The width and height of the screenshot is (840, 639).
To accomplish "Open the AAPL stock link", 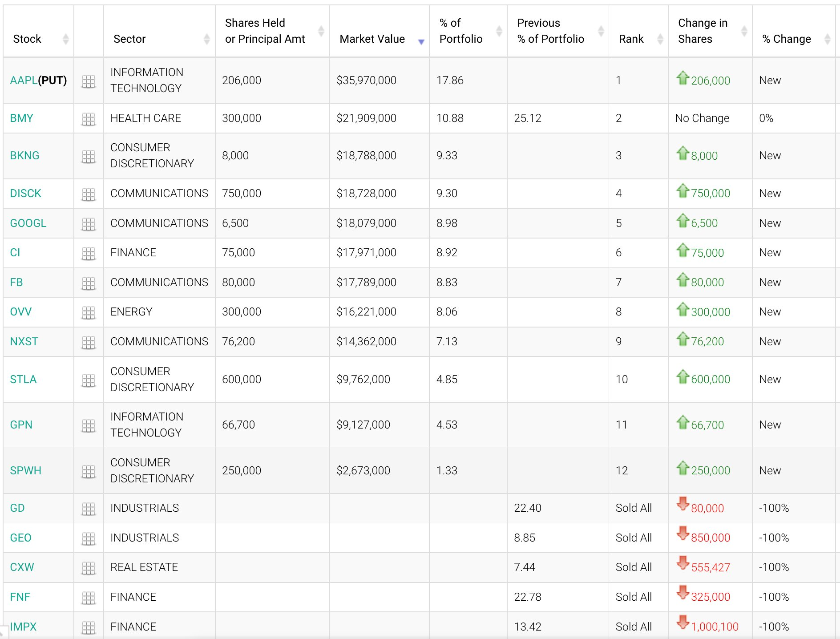I will point(24,81).
